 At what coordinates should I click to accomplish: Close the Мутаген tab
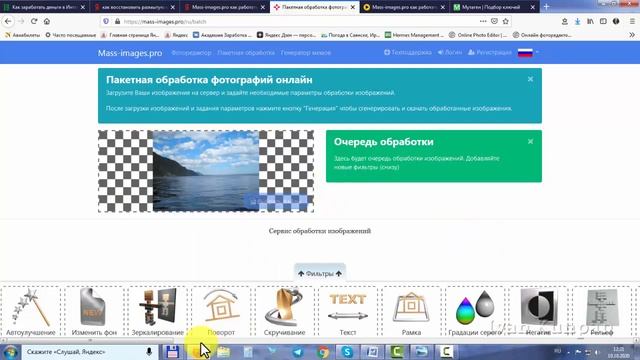(532, 7)
